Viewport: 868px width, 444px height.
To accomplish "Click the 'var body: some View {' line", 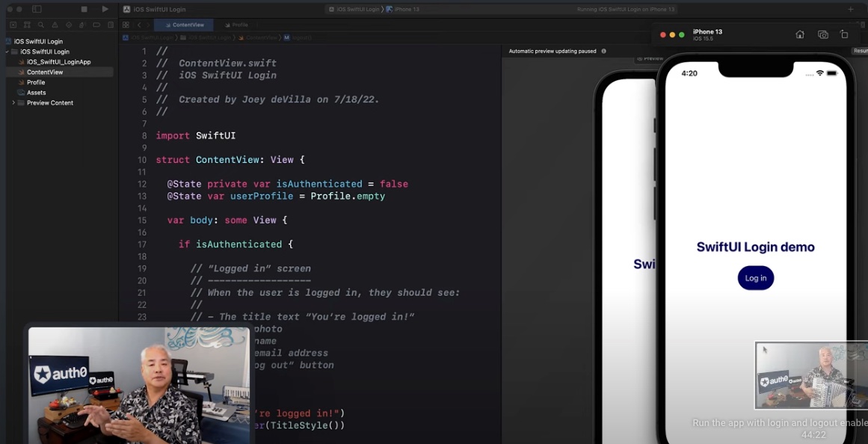I will point(227,221).
